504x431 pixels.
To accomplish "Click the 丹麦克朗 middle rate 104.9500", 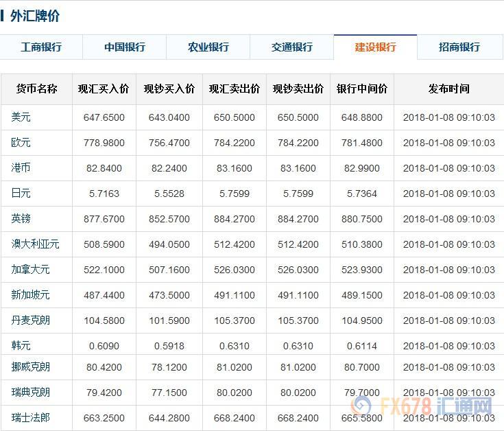I will pyautogui.click(x=362, y=321).
